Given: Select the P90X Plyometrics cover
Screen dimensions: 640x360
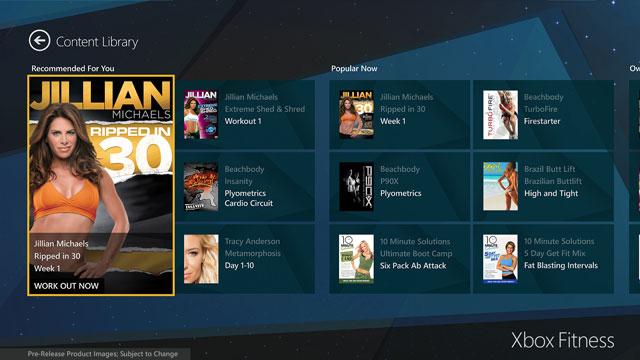Looking at the screenshot, I should [356, 187].
